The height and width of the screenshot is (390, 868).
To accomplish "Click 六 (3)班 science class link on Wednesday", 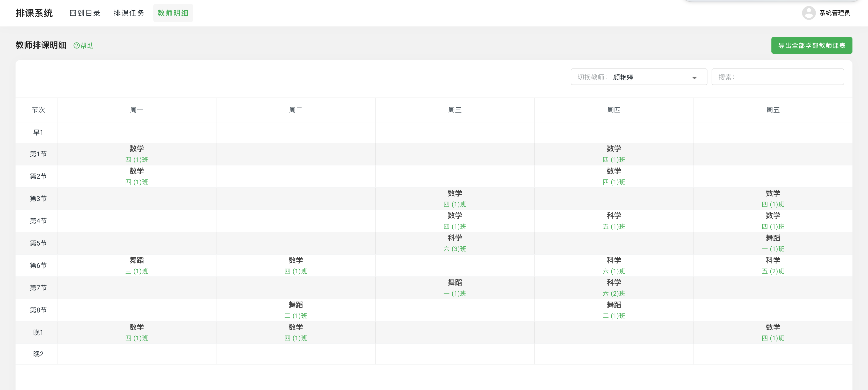I will tap(454, 249).
